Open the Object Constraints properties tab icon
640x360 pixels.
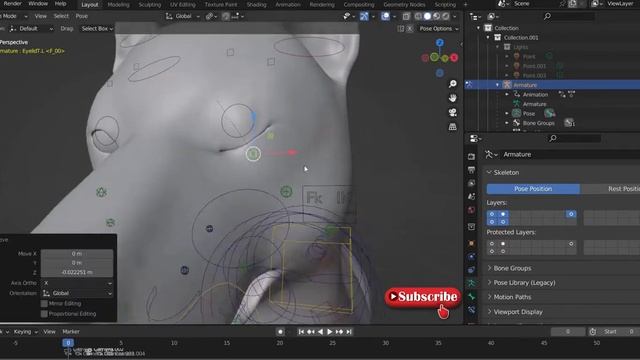[x=471, y=270]
